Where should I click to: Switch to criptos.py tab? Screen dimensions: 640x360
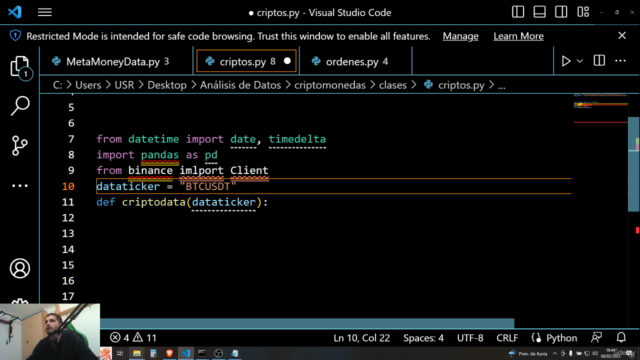point(246,62)
